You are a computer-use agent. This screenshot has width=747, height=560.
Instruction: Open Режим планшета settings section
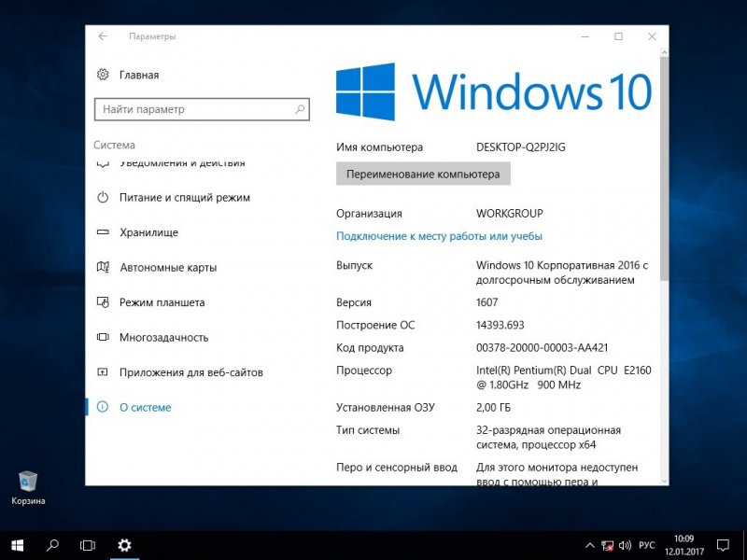[x=162, y=302]
